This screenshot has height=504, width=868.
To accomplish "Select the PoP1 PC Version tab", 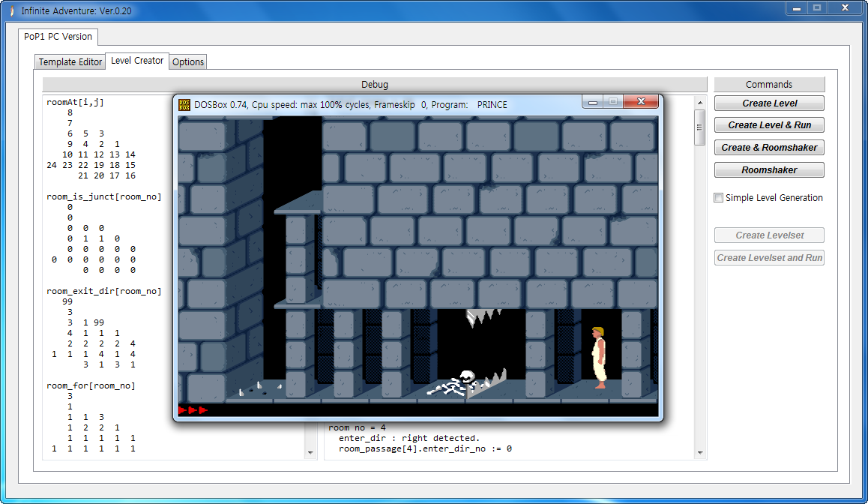I will coord(58,37).
